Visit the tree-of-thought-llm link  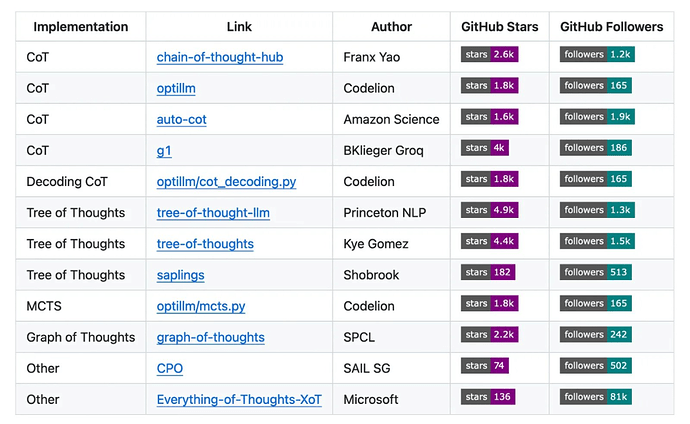[x=213, y=213]
